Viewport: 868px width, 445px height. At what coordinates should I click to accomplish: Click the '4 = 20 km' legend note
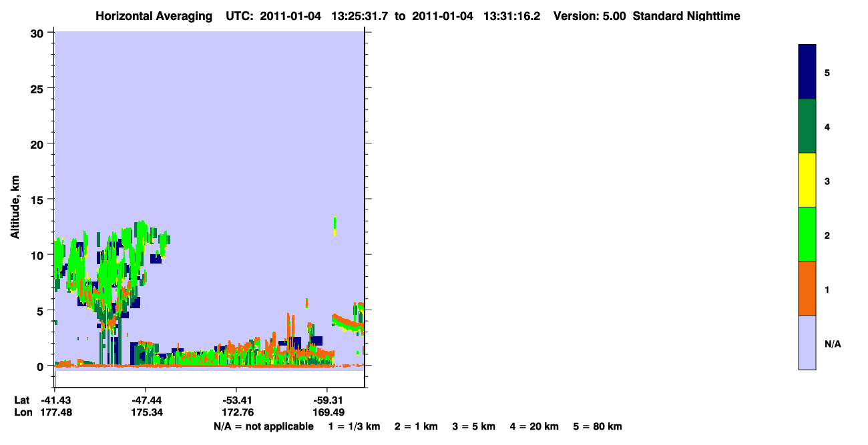coord(534,427)
